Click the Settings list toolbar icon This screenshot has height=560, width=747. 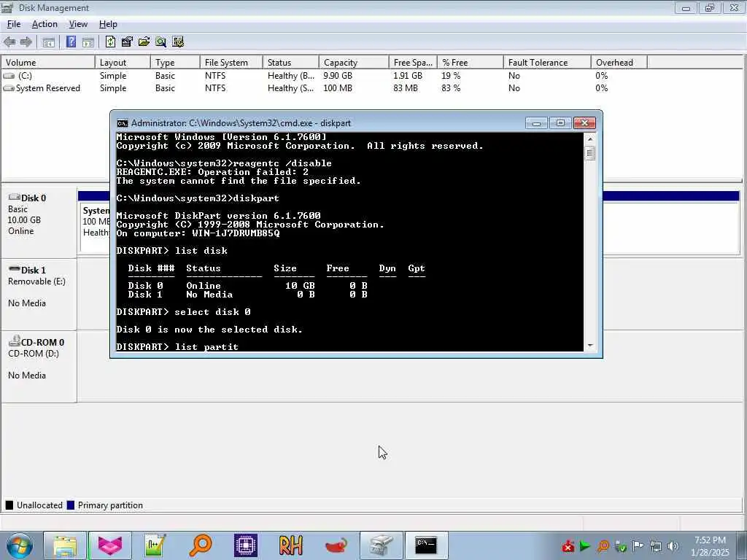(178, 42)
